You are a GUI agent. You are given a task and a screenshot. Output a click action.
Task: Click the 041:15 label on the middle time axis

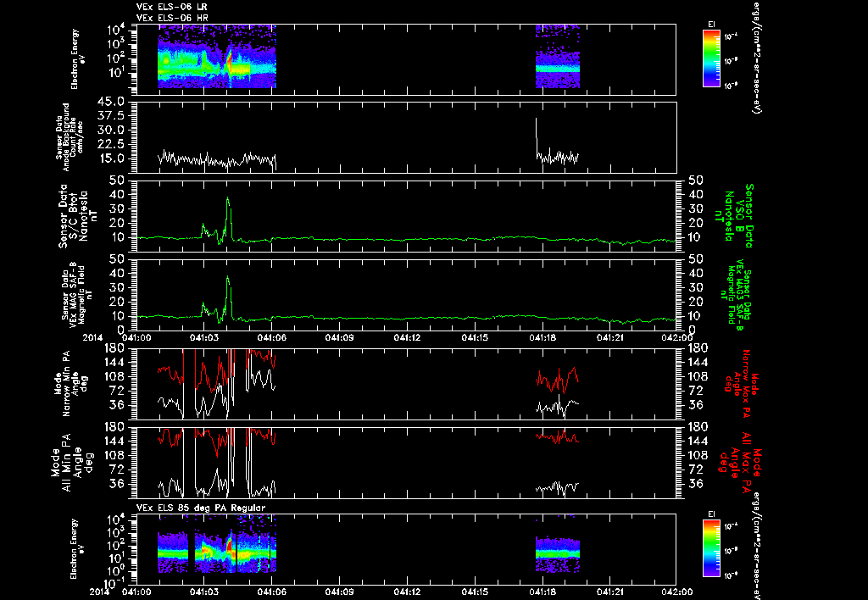point(475,337)
